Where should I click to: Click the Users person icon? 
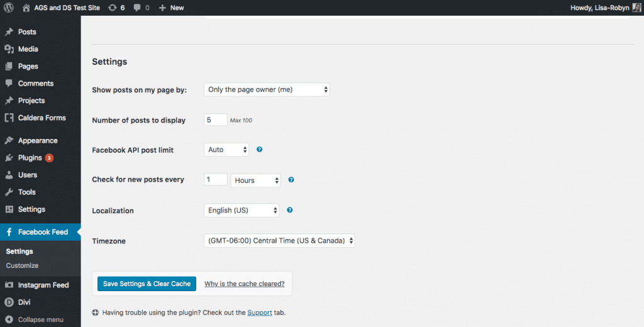click(x=9, y=175)
